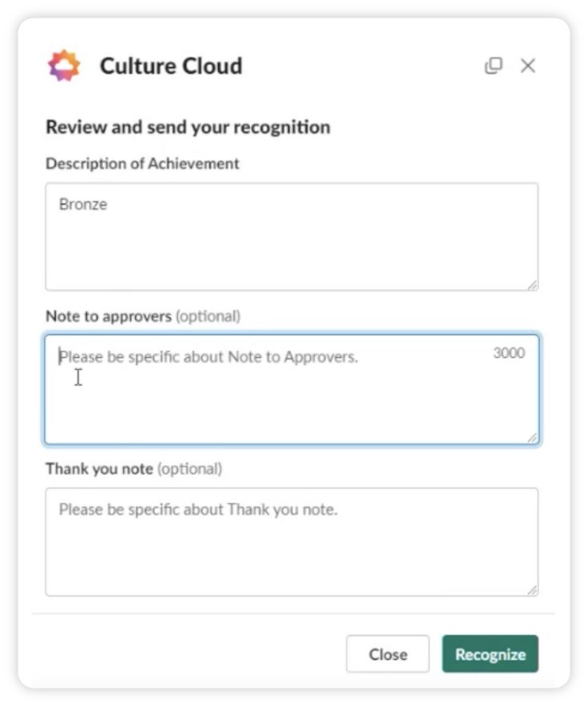Click the Thank you note resize handle
Image resolution: width=588 pixels, height=706 pixels.
coord(532,590)
